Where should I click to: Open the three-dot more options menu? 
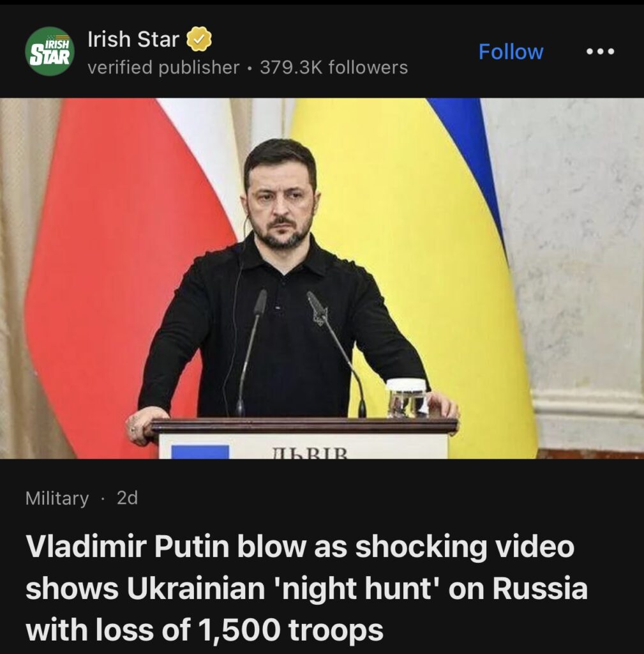(600, 52)
